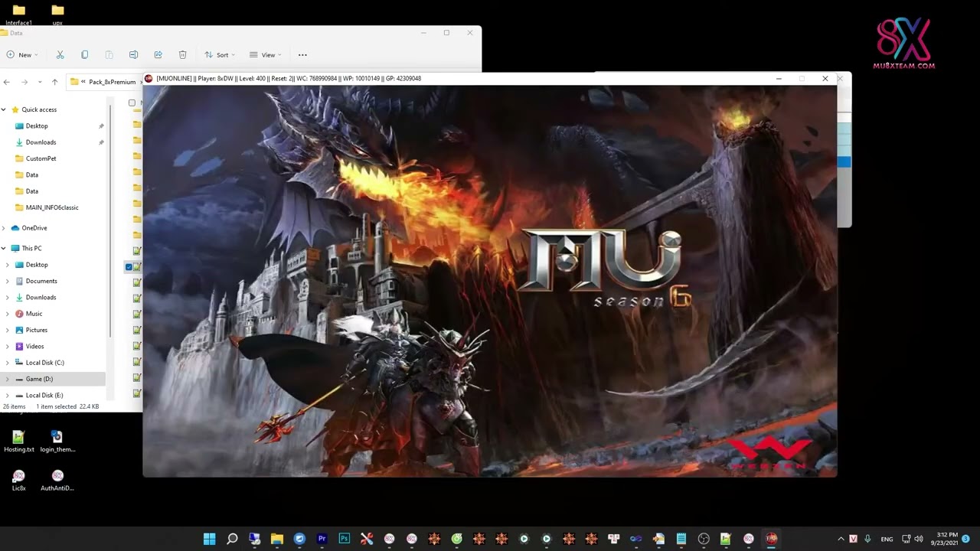Viewport: 980px width, 551px height.
Task: Select the login_them desktop shortcut
Action: [57, 441]
